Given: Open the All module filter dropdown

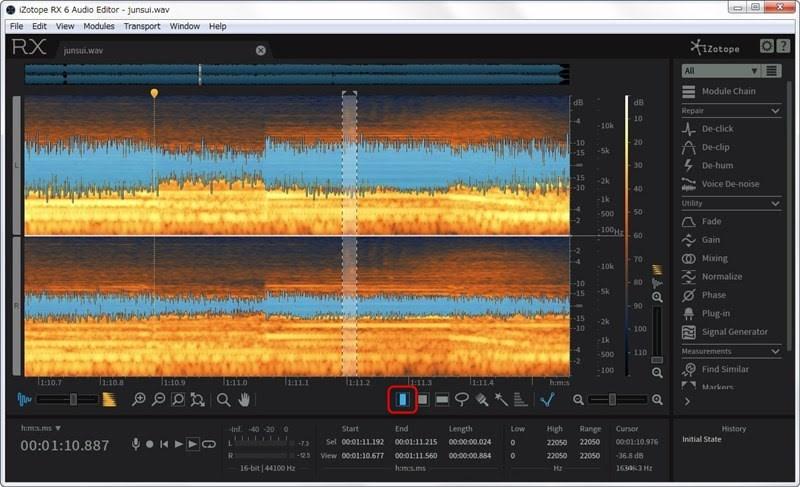Looking at the screenshot, I should (721, 71).
